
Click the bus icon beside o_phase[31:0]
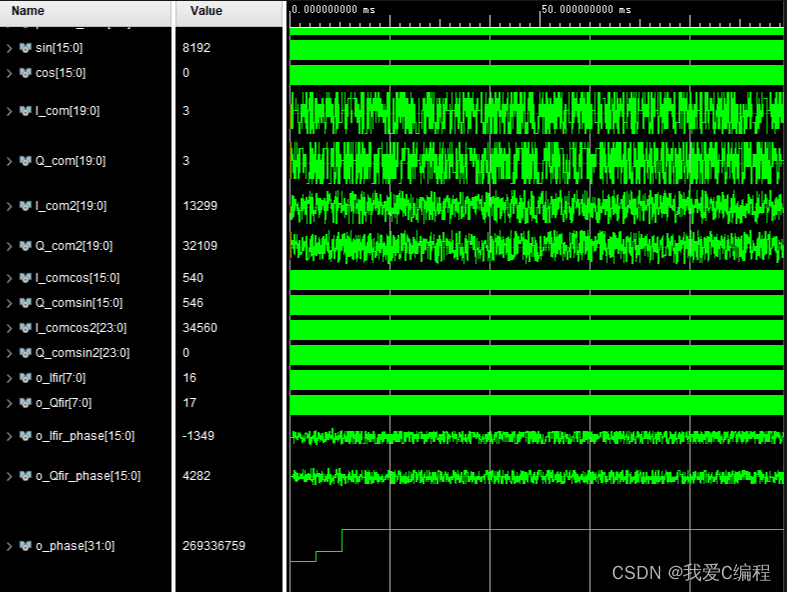(25, 546)
